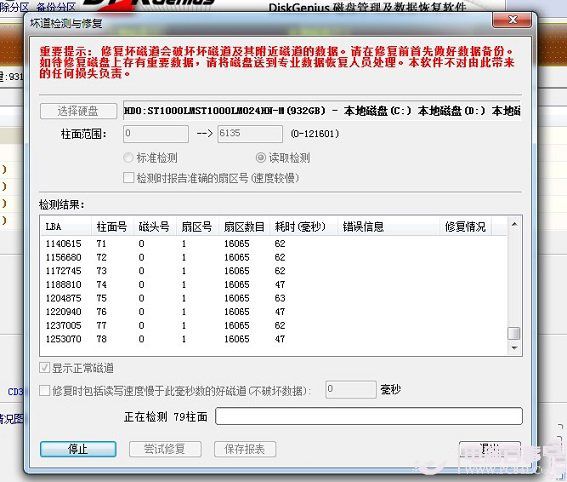This screenshot has height=482, width=567.
Task: Select the row with LBA 1204875
Action: (274, 298)
